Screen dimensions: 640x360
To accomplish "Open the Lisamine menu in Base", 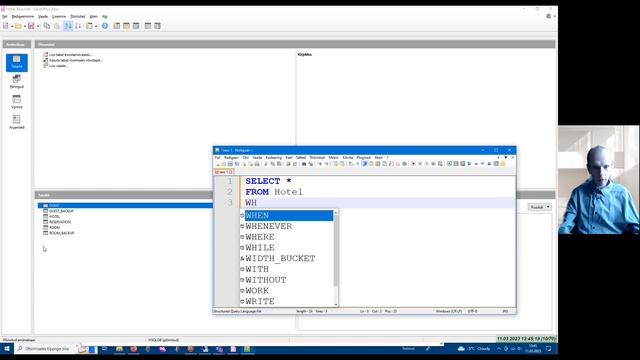I will click(x=59, y=16).
